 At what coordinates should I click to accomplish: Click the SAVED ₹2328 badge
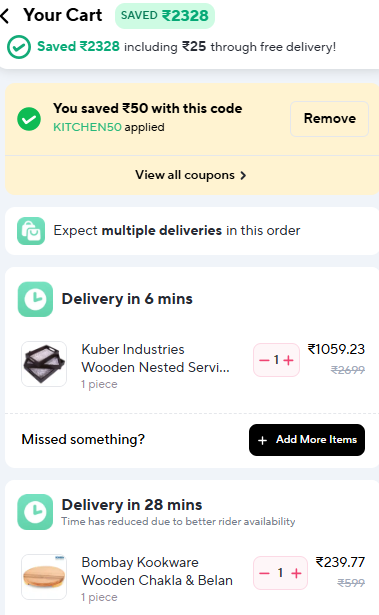pos(165,16)
